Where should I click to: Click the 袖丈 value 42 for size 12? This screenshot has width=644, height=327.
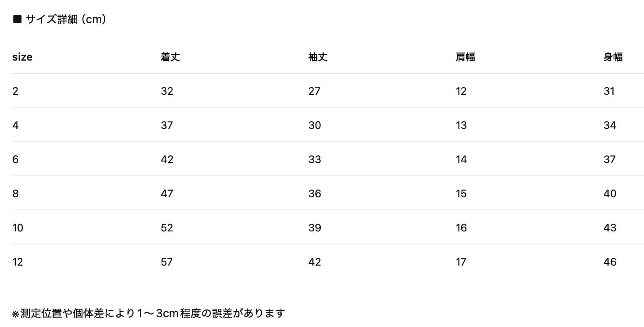tap(315, 262)
